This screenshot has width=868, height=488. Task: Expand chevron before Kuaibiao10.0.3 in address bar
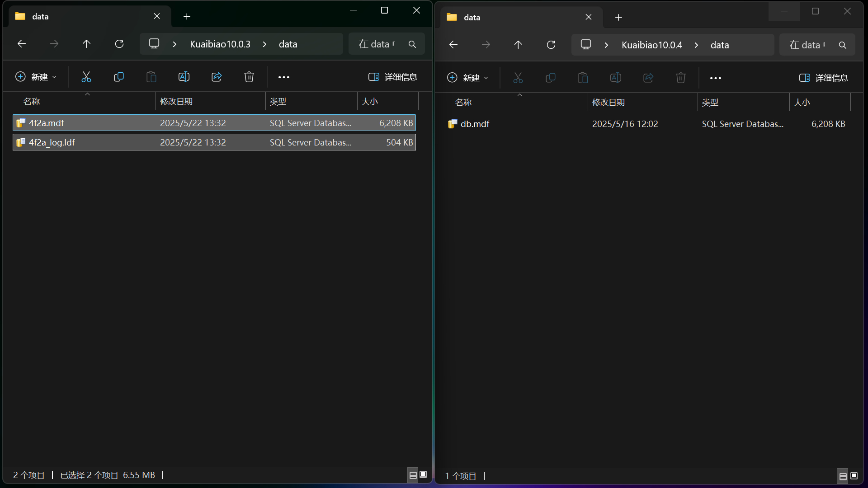[x=175, y=44]
